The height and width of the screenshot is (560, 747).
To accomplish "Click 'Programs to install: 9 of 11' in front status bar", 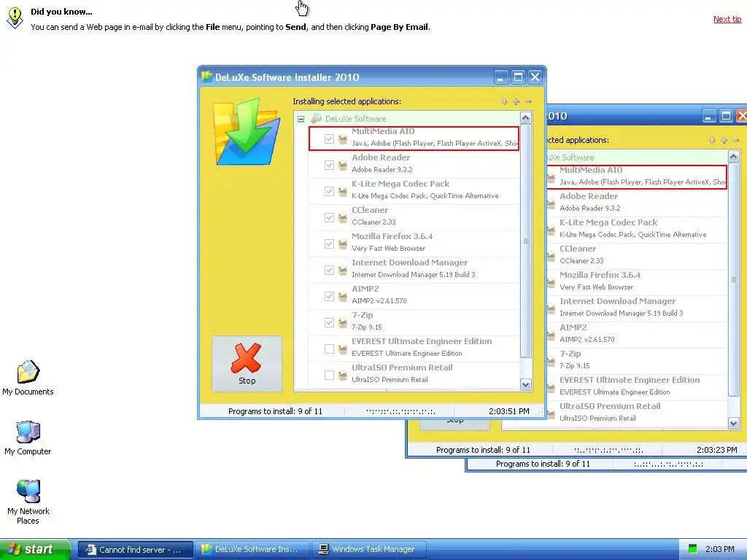I will (275, 411).
